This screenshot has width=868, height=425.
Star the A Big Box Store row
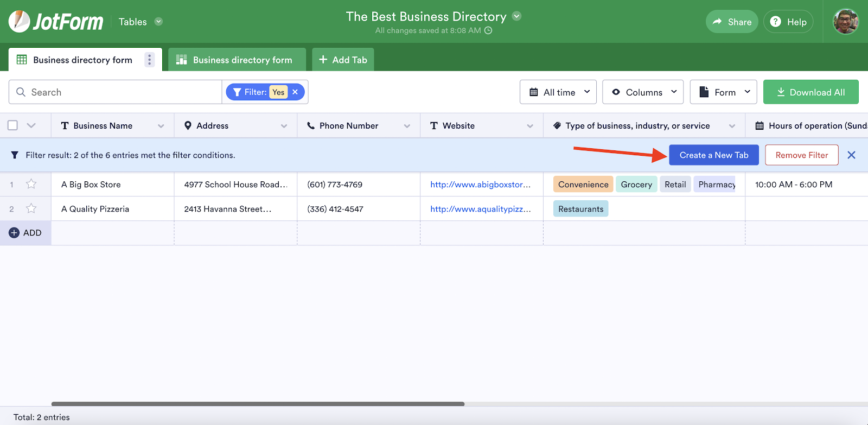click(31, 185)
